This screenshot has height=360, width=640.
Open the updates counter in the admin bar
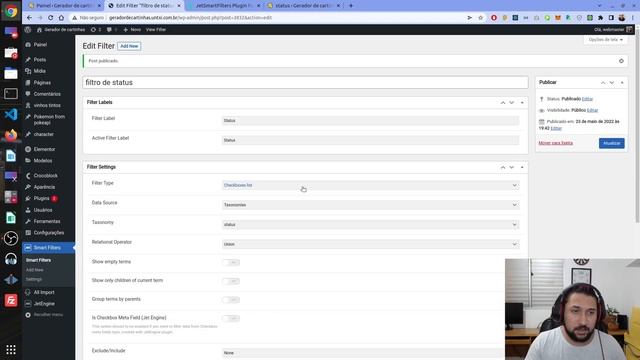(x=96, y=29)
